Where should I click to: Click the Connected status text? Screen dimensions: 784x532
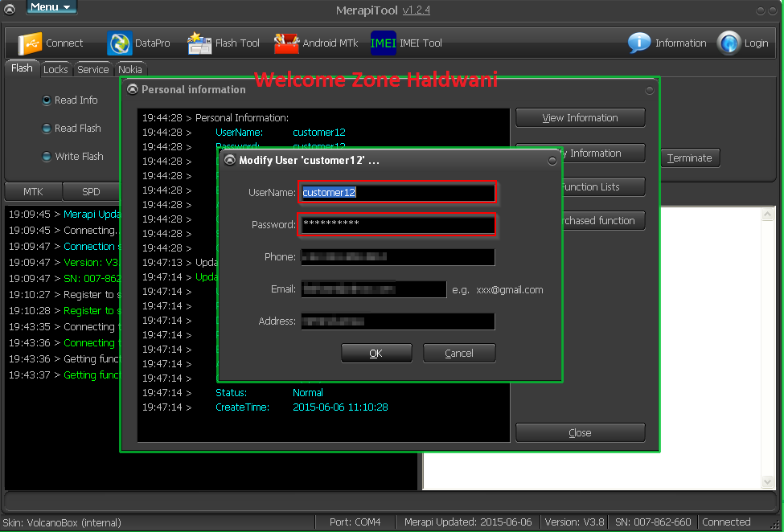[726, 522]
